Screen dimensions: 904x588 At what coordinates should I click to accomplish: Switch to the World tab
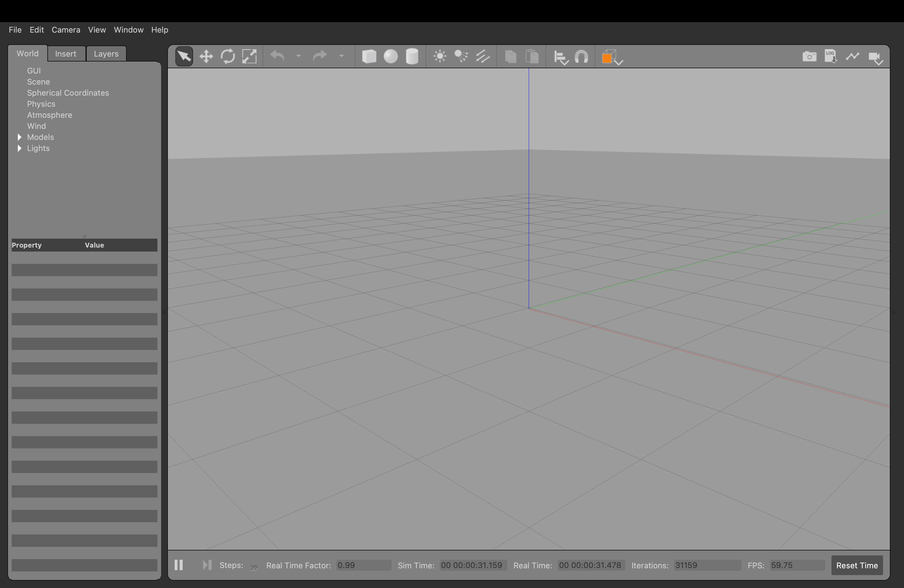pos(28,53)
